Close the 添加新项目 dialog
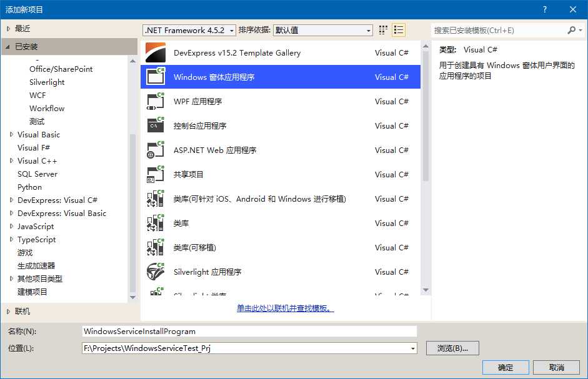Viewport: 588px width, 379px height. (x=572, y=9)
